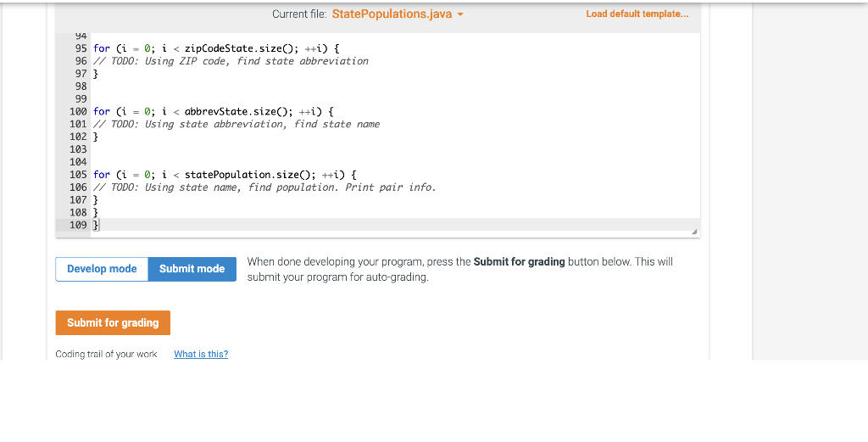Click the closing brace on line 97
This screenshot has width=868, height=442.
(x=96, y=74)
